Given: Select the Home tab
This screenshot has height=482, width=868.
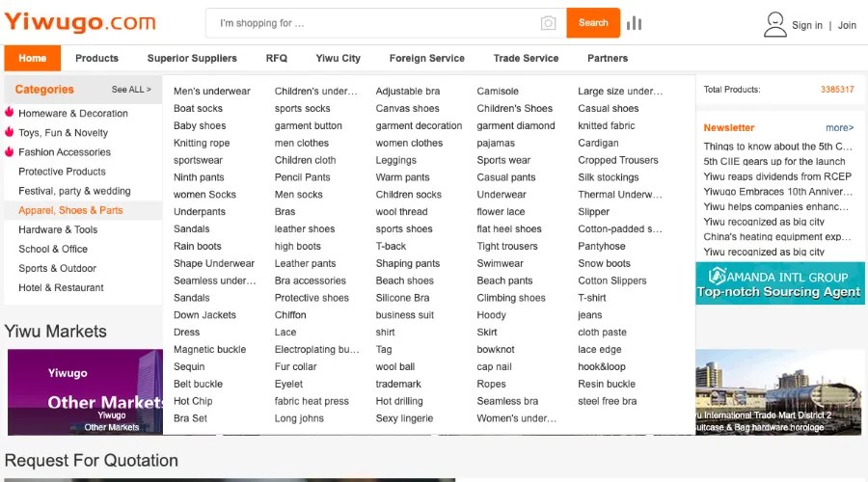Looking at the screenshot, I should tap(32, 58).
